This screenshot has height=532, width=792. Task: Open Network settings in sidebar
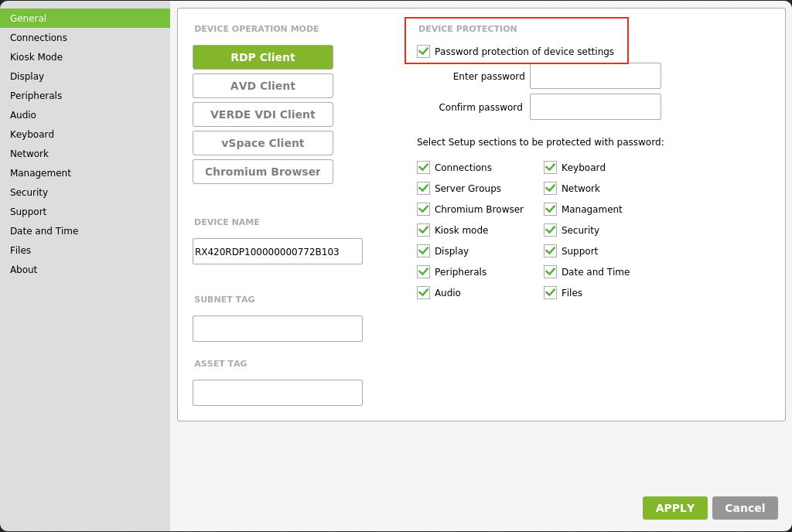coord(85,153)
